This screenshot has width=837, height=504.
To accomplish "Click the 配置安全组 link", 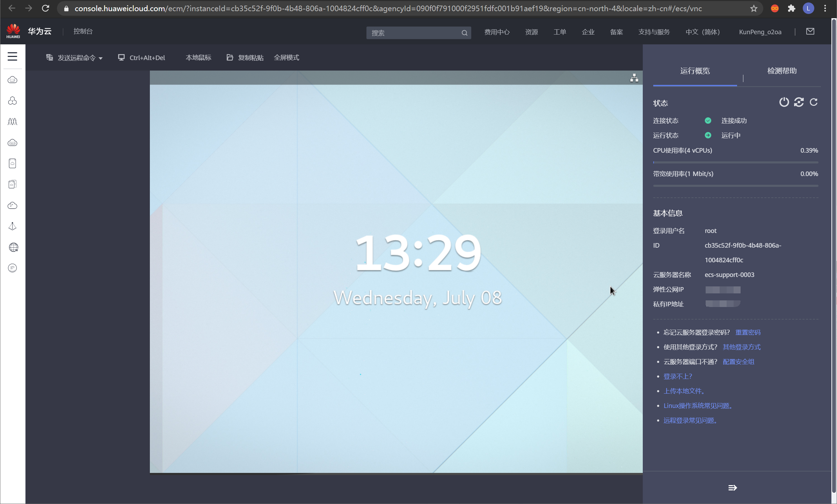I will point(738,361).
